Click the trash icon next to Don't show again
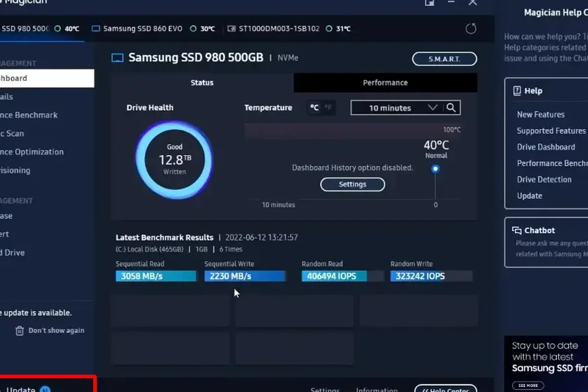Screen dimensions: 588x392 click(x=20, y=331)
